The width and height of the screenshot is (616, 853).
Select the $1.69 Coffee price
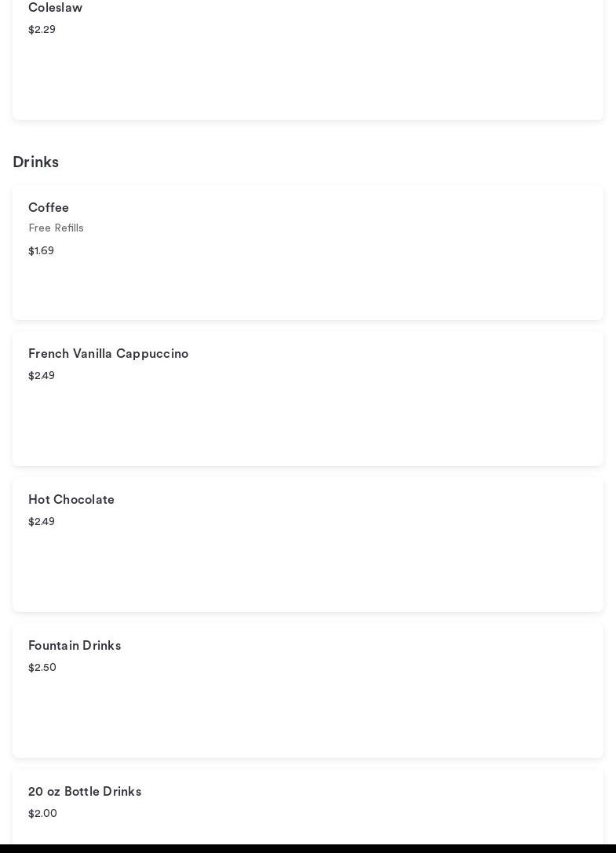(41, 251)
